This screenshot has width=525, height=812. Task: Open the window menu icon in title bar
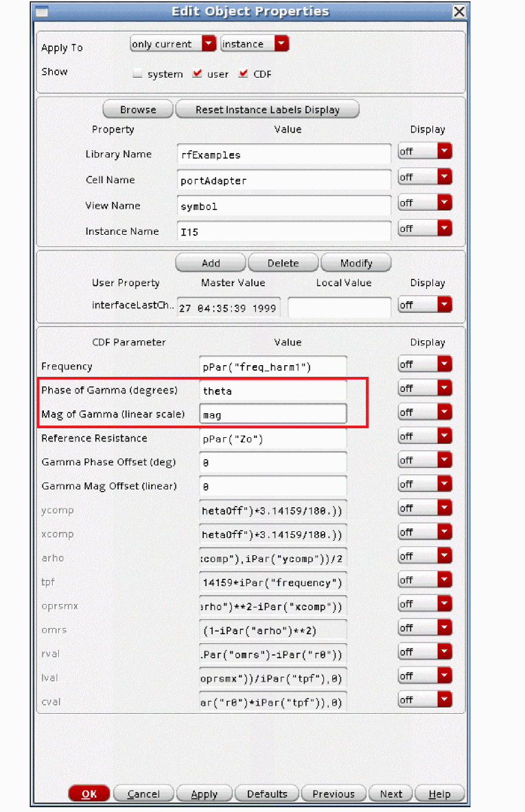pyautogui.click(x=42, y=12)
